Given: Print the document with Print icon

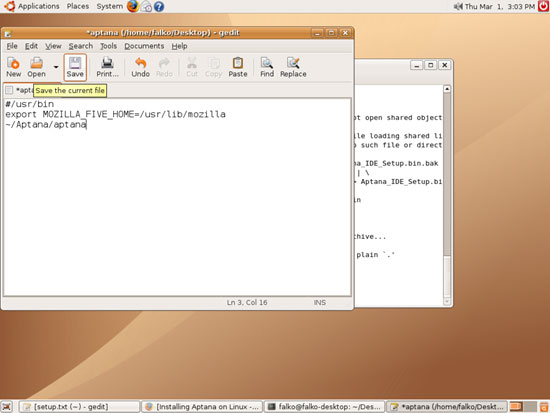Looking at the screenshot, I should 107,67.
